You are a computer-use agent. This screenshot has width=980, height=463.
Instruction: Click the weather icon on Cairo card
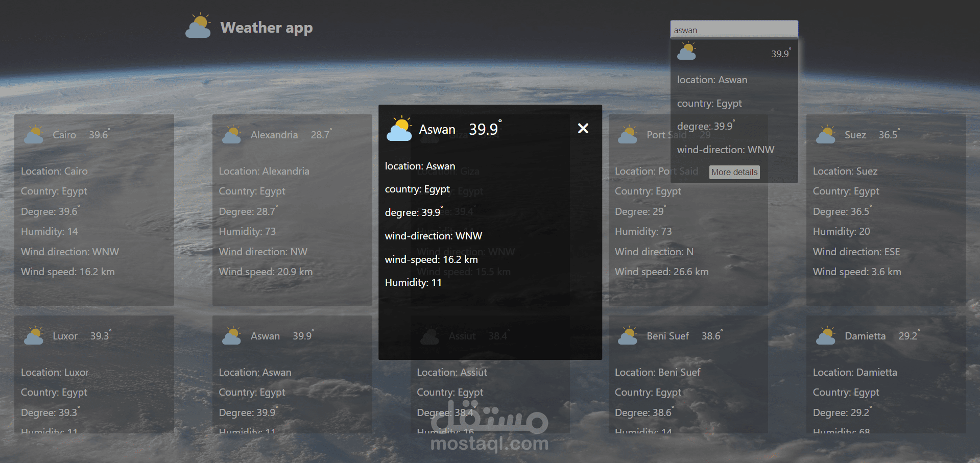pos(34,134)
